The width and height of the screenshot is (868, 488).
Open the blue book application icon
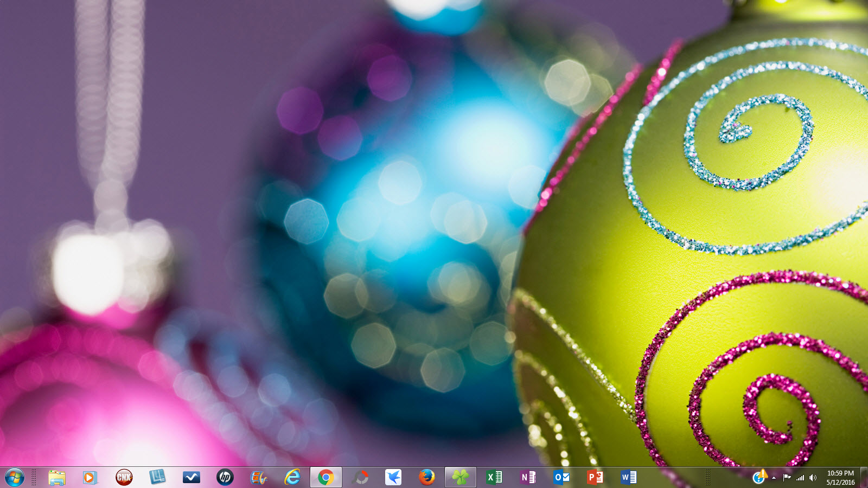click(x=157, y=478)
